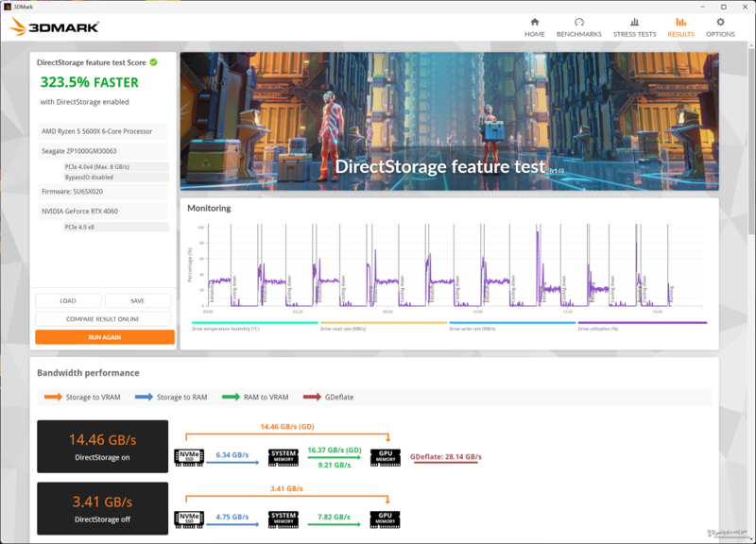Minimize the 3DMark window
Viewport: 756px width, 544px height.
click(702, 7)
